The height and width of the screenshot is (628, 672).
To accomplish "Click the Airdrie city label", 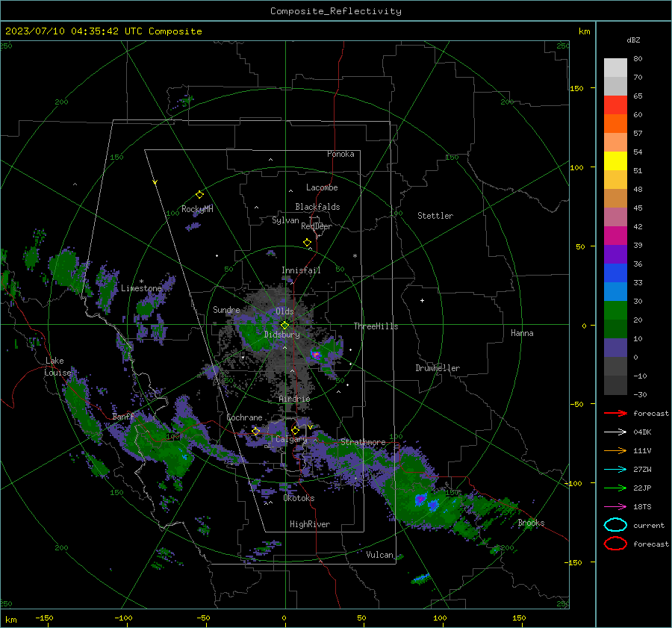I will [x=294, y=399].
